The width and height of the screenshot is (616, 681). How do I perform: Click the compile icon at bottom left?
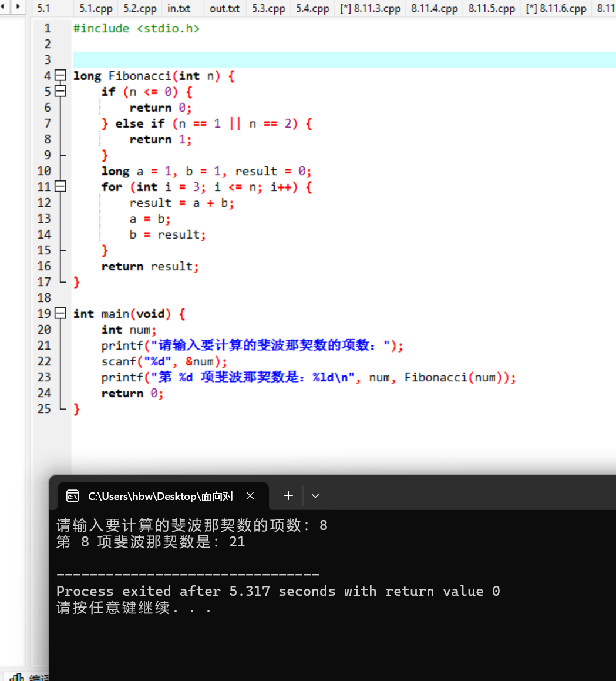[16, 677]
